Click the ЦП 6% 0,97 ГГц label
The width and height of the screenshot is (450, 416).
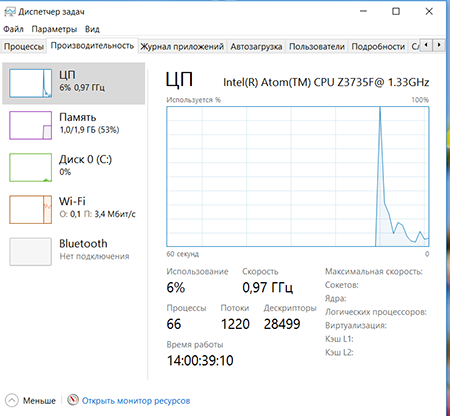click(x=82, y=81)
